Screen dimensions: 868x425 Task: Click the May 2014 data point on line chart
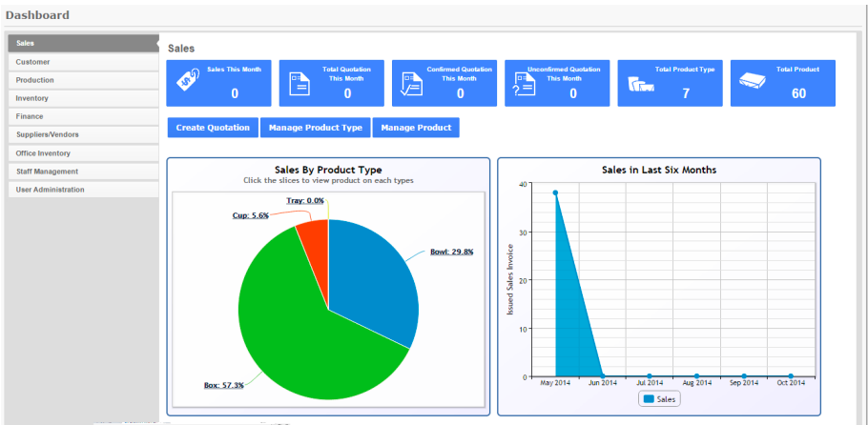tap(555, 192)
